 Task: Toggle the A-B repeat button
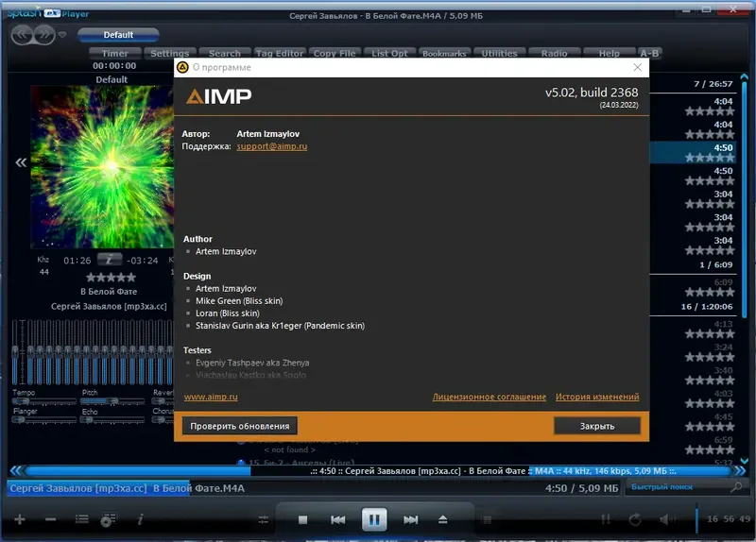(x=649, y=53)
